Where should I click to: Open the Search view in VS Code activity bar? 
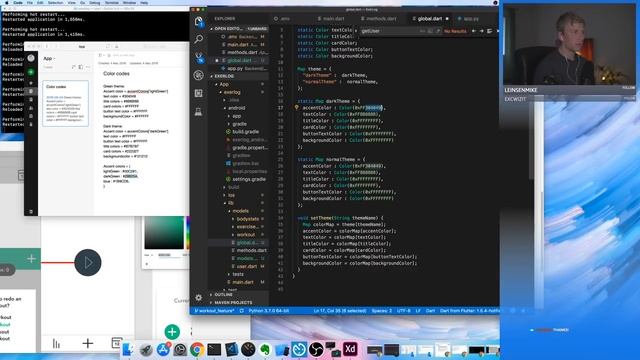tap(199, 39)
